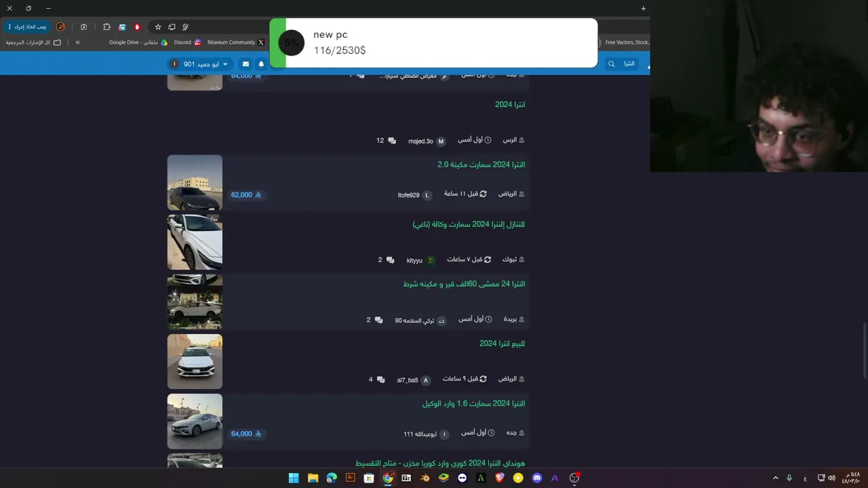The height and width of the screenshot is (488, 868).
Task: Open the volume control in system tray
Action: point(831,478)
